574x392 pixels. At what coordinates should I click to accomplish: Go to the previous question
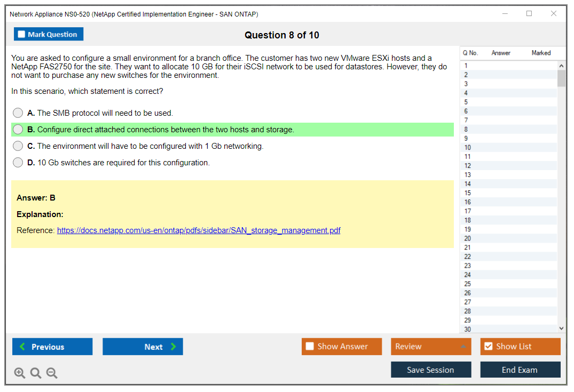(52, 347)
